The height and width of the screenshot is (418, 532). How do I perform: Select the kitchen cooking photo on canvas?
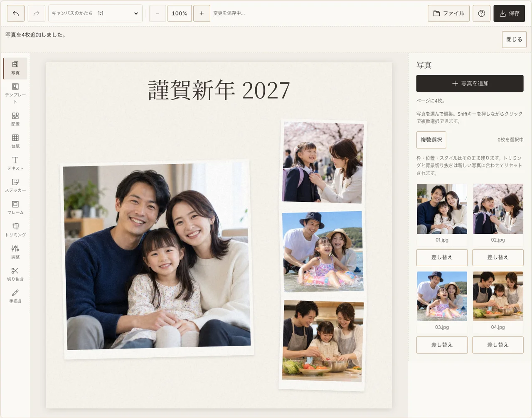click(x=322, y=341)
